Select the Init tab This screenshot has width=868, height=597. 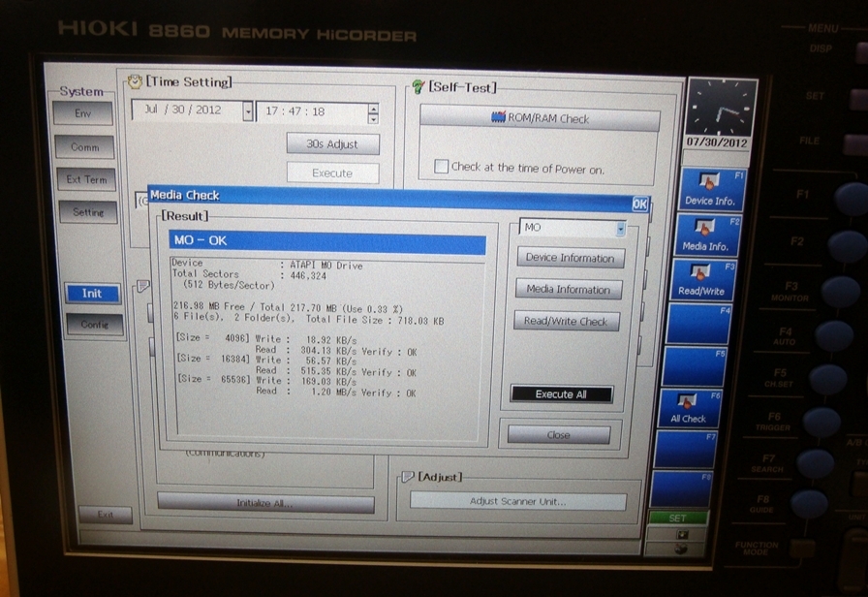pyautogui.click(x=92, y=294)
